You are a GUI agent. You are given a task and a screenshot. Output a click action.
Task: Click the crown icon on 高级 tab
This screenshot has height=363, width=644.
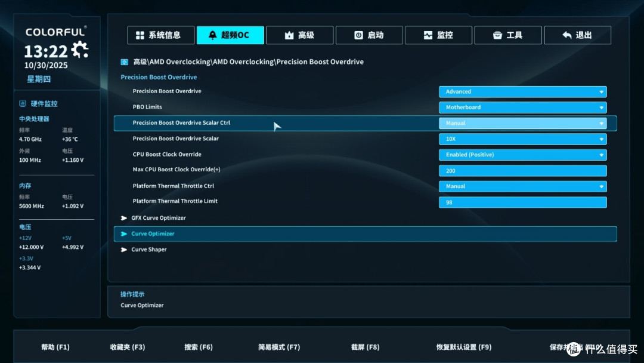[289, 35]
